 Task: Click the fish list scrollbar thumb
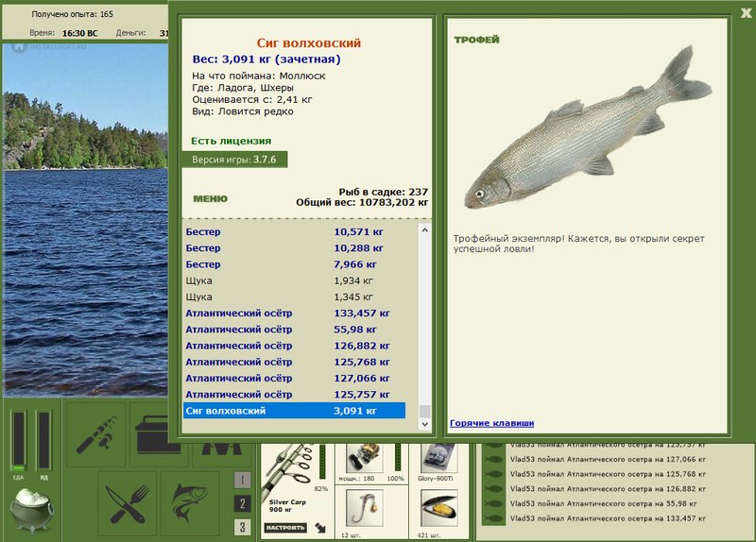coord(424,411)
